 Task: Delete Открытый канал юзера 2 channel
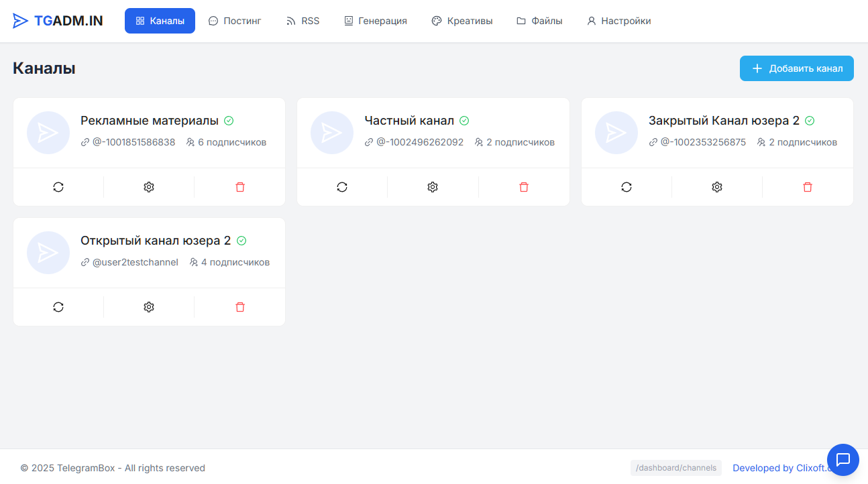point(240,307)
